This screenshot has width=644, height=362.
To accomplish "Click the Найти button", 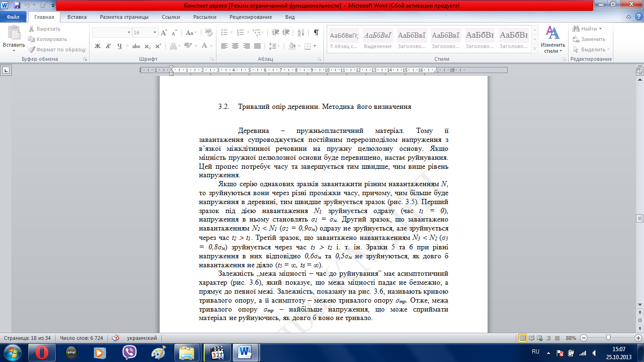I will point(588,29).
